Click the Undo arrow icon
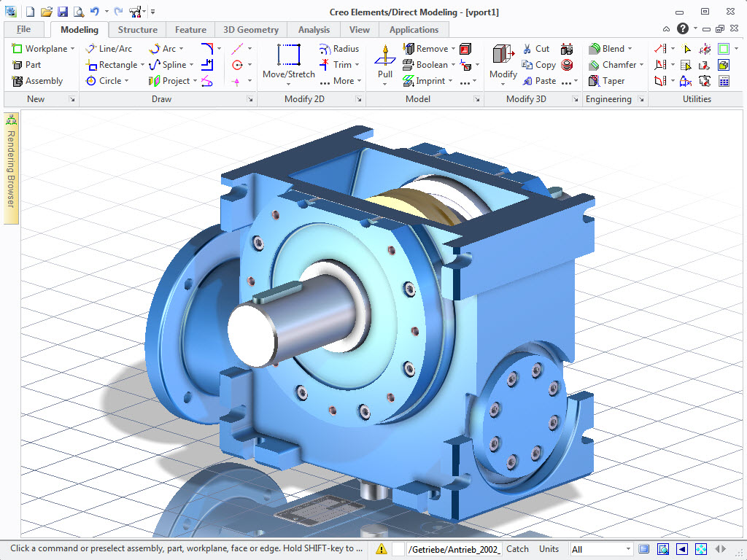This screenshot has width=747, height=560. pyautogui.click(x=94, y=12)
